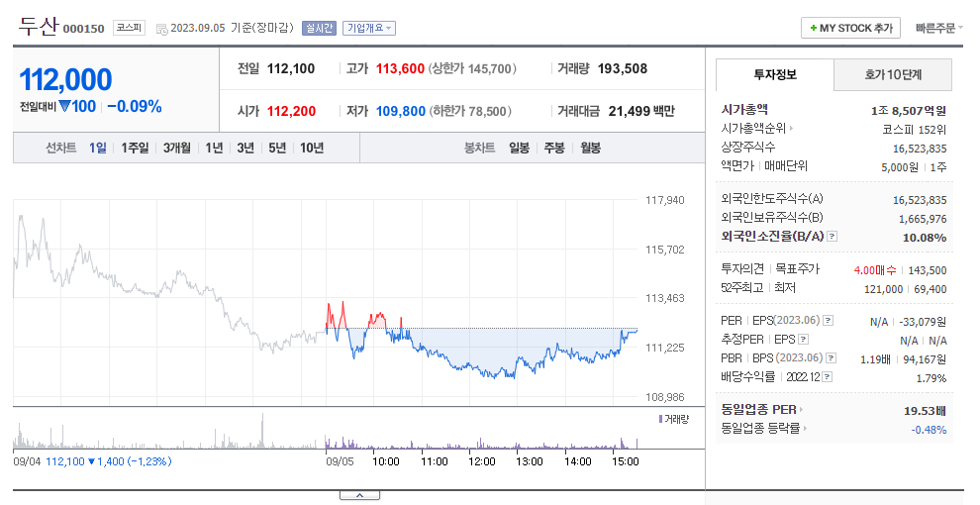The image size is (980, 505).
Task: Open help icon next to 배당수익률 2022.12
Action: (x=827, y=377)
